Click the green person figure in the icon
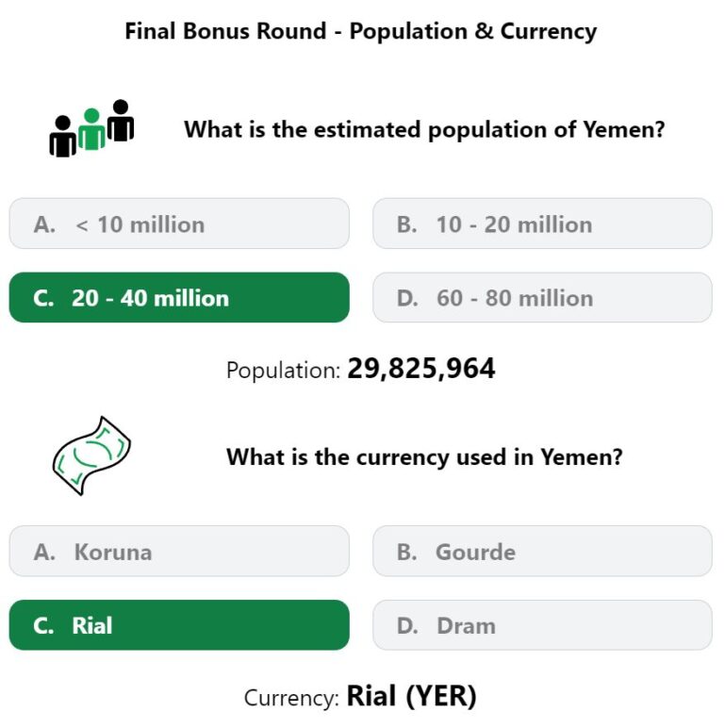The width and height of the screenshot is (724, 728). click(x=91, y=129)
